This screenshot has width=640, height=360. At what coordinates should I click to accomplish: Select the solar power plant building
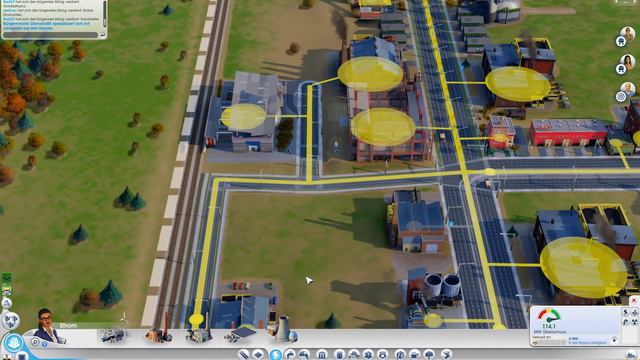click(241, 333)
